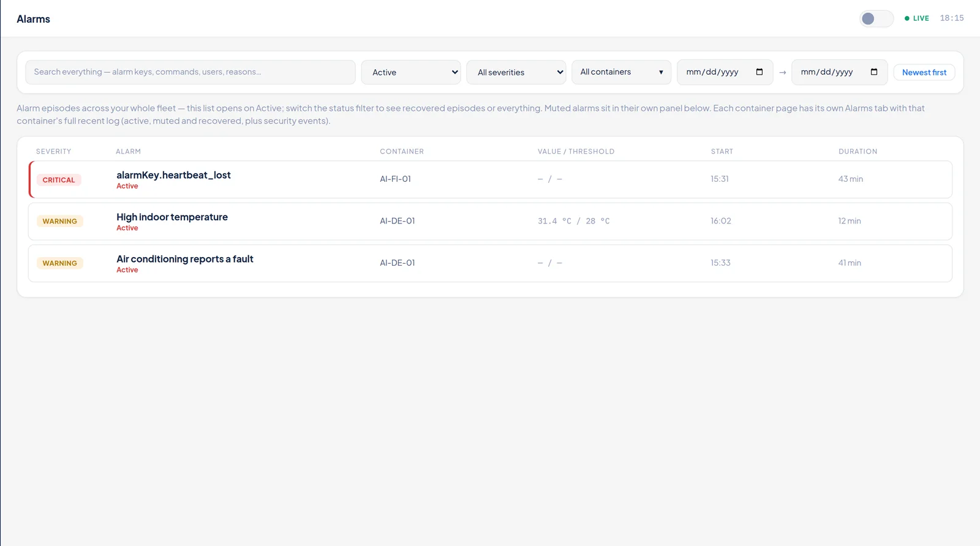This screenshot has width=980, height=546.
Task: Toggle the theme switch next to LIVE
Action: pyautogui.click(x=876, y=18)
